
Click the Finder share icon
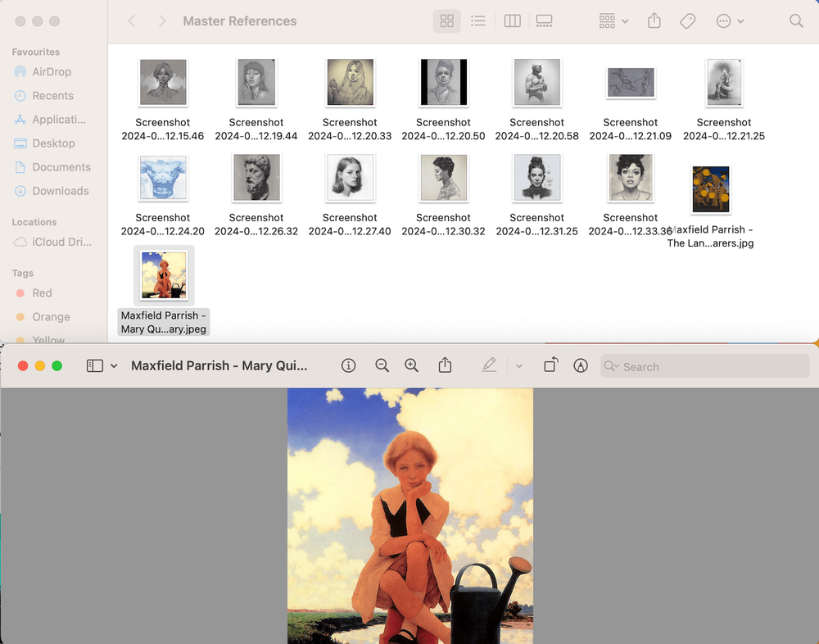pyautogui.click(x=654, y=21)
